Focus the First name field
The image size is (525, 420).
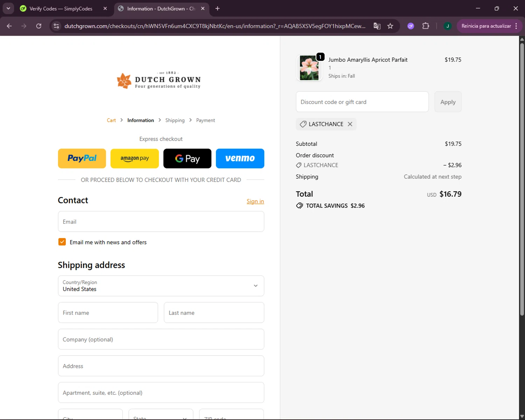point(108,313)
